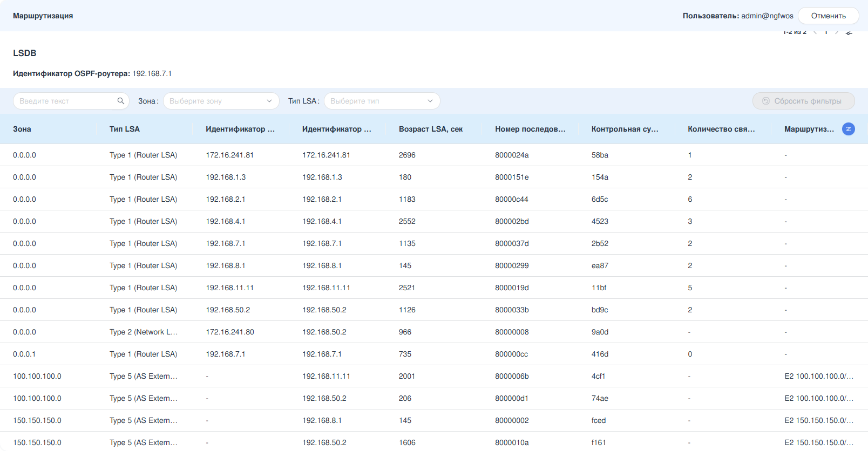Click the admin@ngfwos user name

[x=767, y=16]
